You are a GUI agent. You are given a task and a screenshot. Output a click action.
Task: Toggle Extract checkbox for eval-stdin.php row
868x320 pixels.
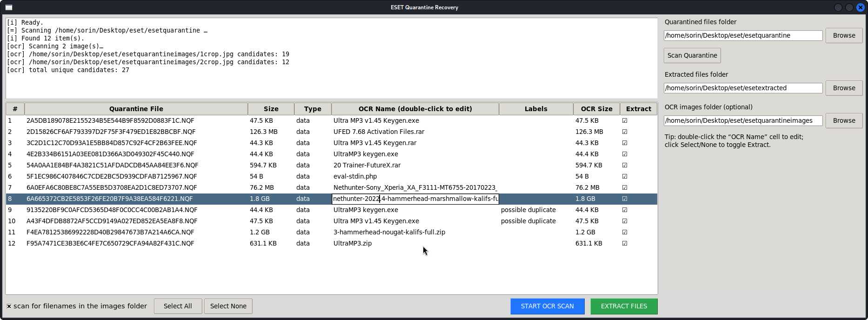[x=625, y=176]
